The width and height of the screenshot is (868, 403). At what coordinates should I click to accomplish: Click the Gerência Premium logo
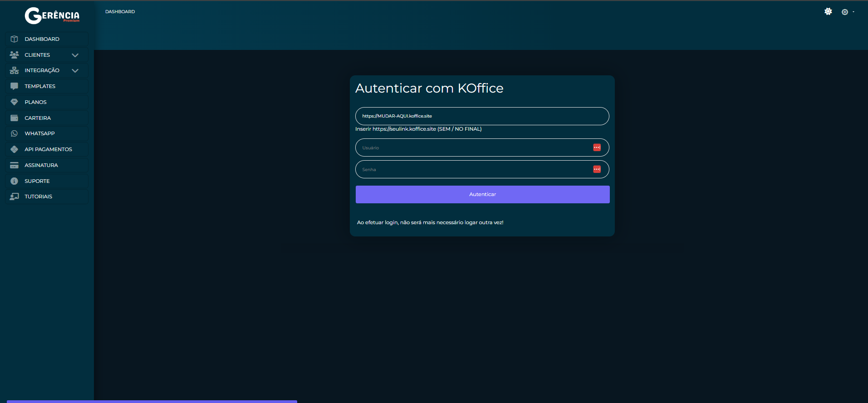coord(52,15)
